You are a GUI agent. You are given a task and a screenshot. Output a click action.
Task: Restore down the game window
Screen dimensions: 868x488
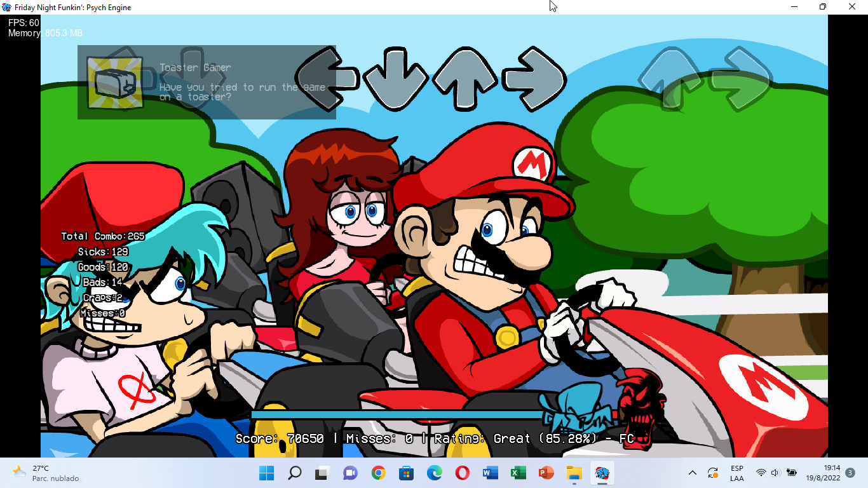823,7
